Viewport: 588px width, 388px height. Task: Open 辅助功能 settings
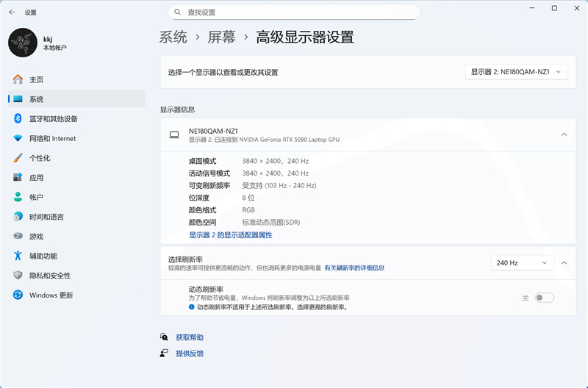(76, 256)
